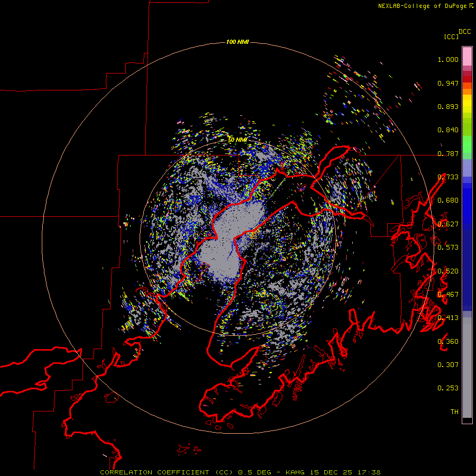The image size is (476, 476).
Task: Click the DCC legend header
Action: tap(465, 32)
